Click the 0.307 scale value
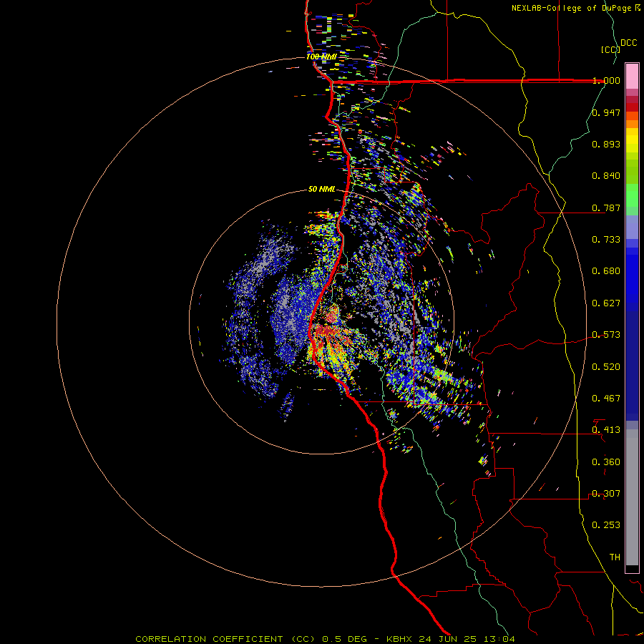The image size is (644, 644). 606,494
